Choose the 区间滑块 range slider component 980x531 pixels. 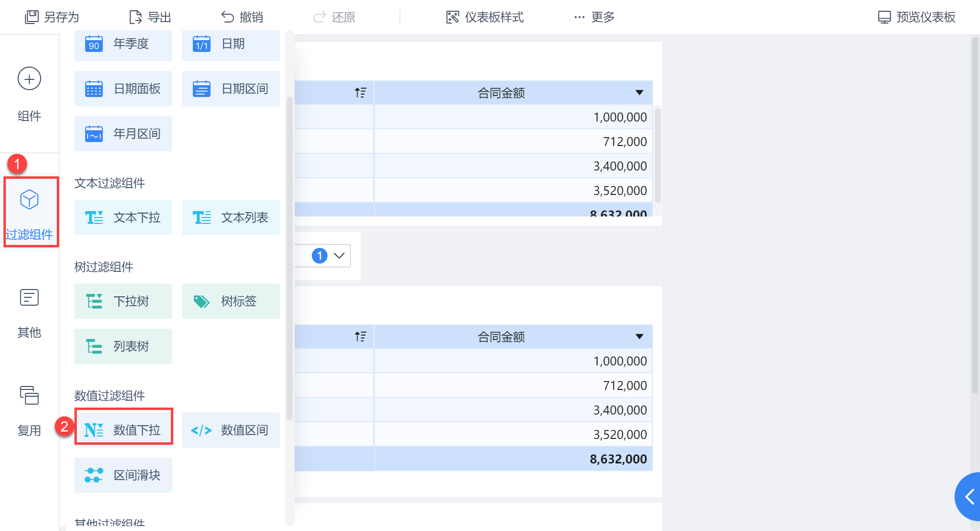click(x=123, y=475)
